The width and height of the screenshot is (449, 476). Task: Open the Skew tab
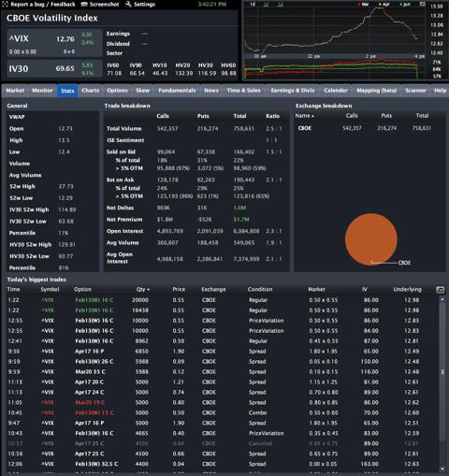(x=142, y=91)
